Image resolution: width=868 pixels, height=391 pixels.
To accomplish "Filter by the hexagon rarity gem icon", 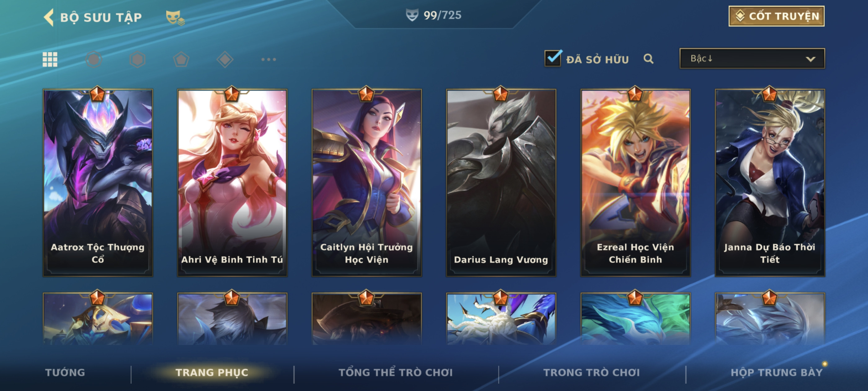I will [x=137, y=59].
